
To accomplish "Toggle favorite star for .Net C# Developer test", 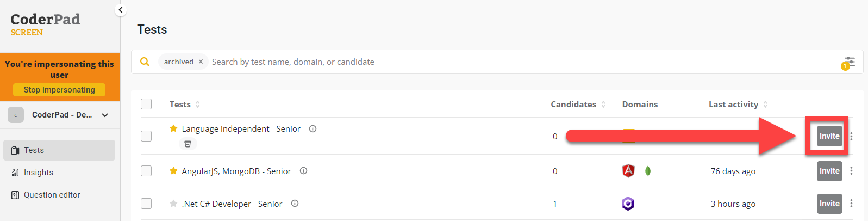I will click(x=173, y=204).
